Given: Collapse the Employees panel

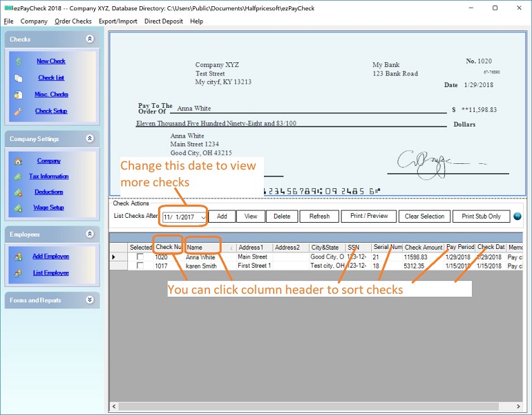Looking at the screenshot, I should (90, 234).
